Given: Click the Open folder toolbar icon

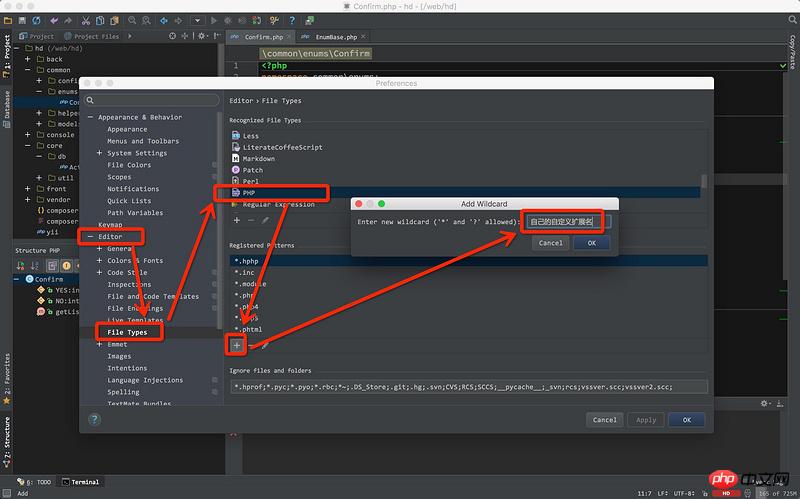Looking at the screenshot, I should point(8,21).
